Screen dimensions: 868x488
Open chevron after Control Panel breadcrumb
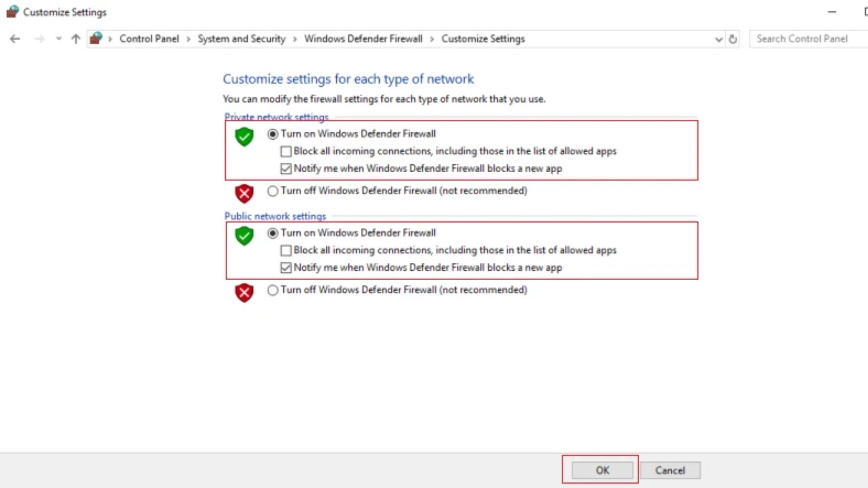(x=189, y=39)
